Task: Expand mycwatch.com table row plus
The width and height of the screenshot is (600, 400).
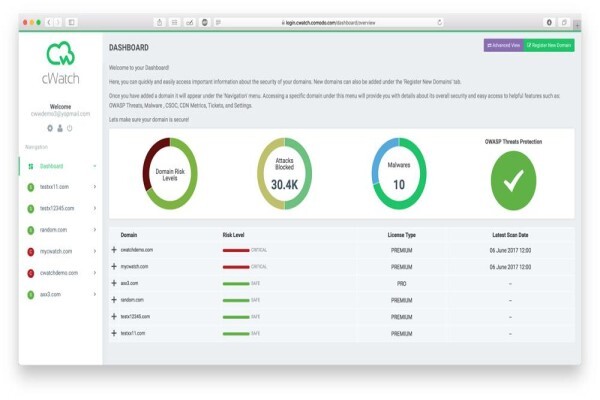Action: coord(114,266)
